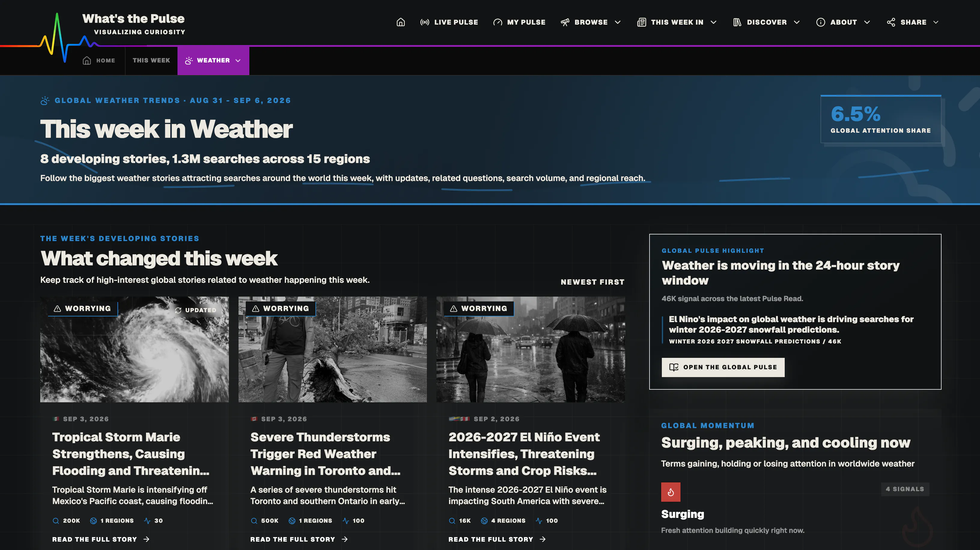Open the Discover menu label
Screen dimensions: 980x550
click(767, 22)
